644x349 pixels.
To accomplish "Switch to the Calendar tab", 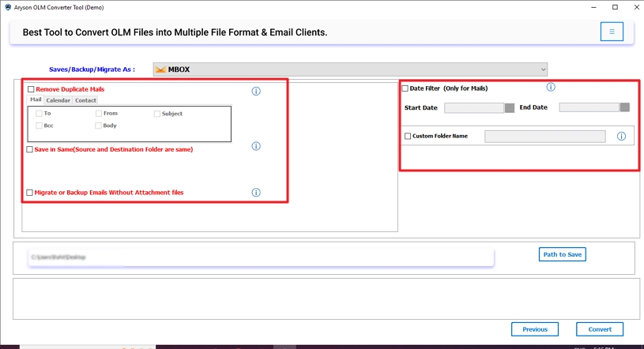I will click(x=58, y=100).
